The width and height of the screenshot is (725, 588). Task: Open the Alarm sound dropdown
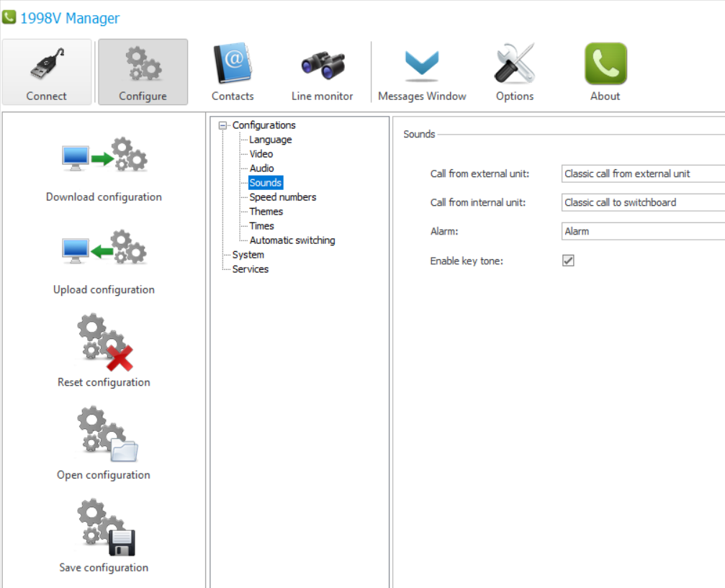pyautogui.click(x=642, y=231)
